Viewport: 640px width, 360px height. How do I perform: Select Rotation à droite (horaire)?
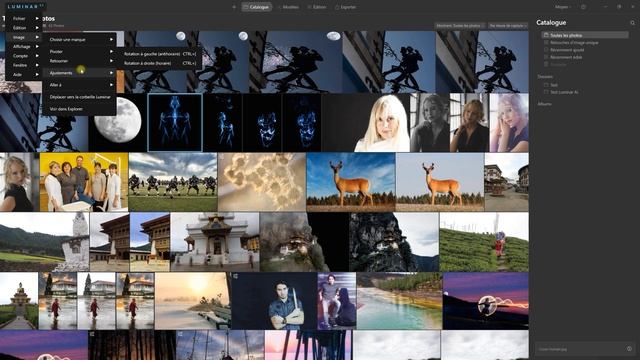point(160,63)
